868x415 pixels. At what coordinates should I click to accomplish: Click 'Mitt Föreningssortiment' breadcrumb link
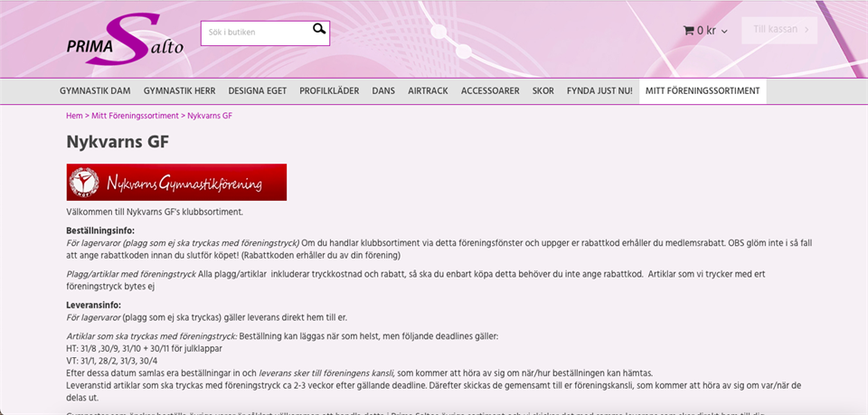click(x=135, y=116)
